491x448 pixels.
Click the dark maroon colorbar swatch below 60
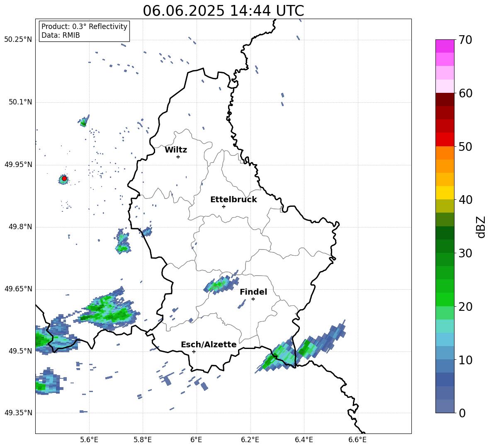point(445,99)
